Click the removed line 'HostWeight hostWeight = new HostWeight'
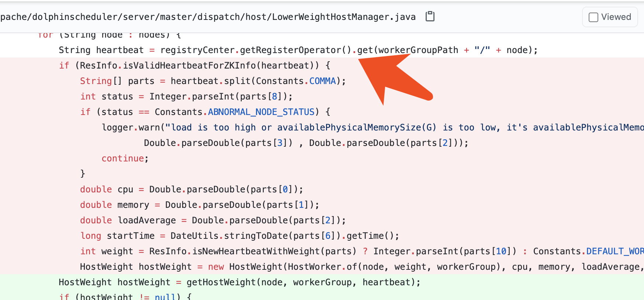The height and width of the screenshot is (300, 644). (x=362, y=267)
